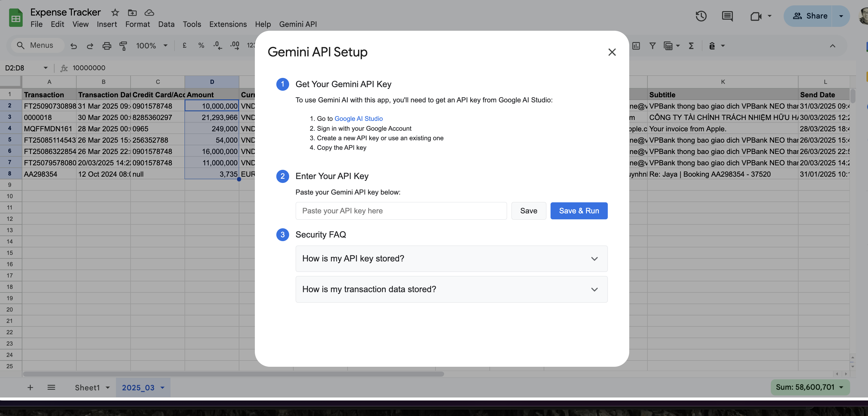The height and width of the screenshot is (416, 868).
Task: Collapse the toolbar with the up chevron
Action: (x=832, y=46)
